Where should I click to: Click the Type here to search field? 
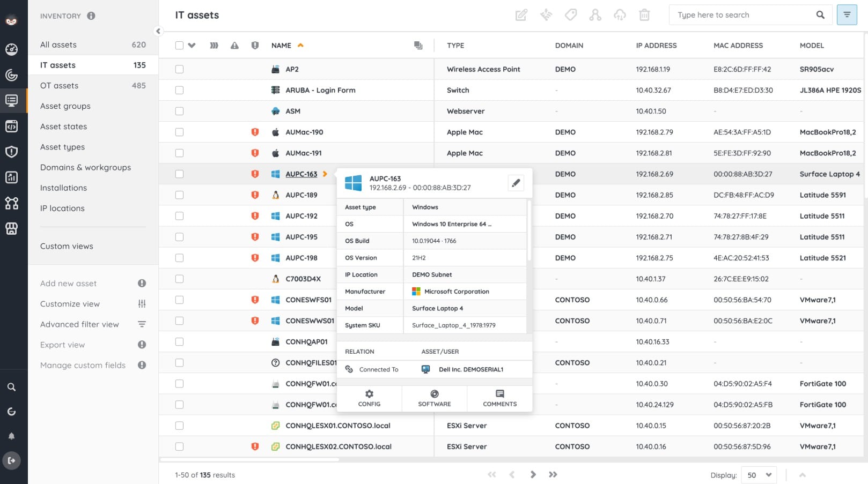(x=743, y=15)
